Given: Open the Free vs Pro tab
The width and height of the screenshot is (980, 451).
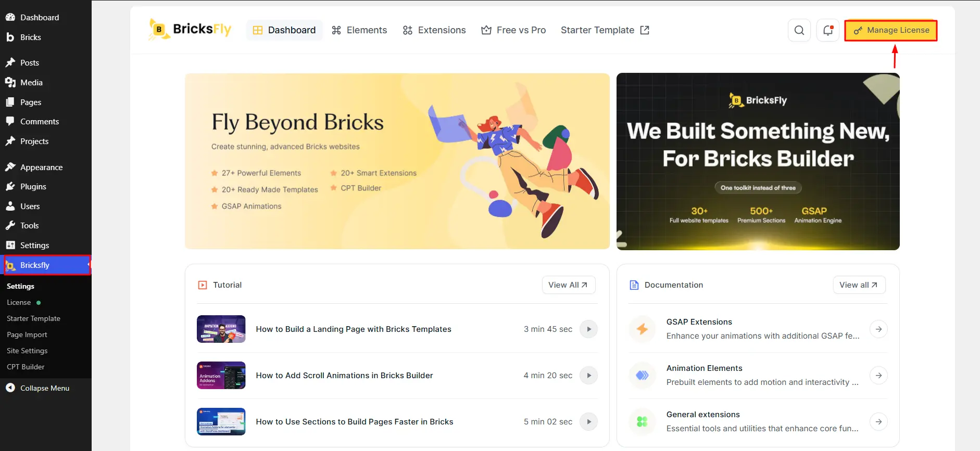Looking at the screenshot, I should point(513,30).
